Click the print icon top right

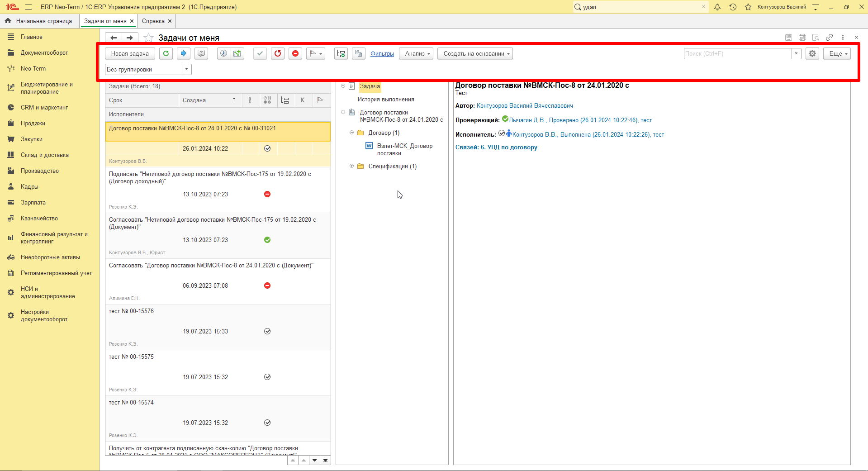[802, 38]
